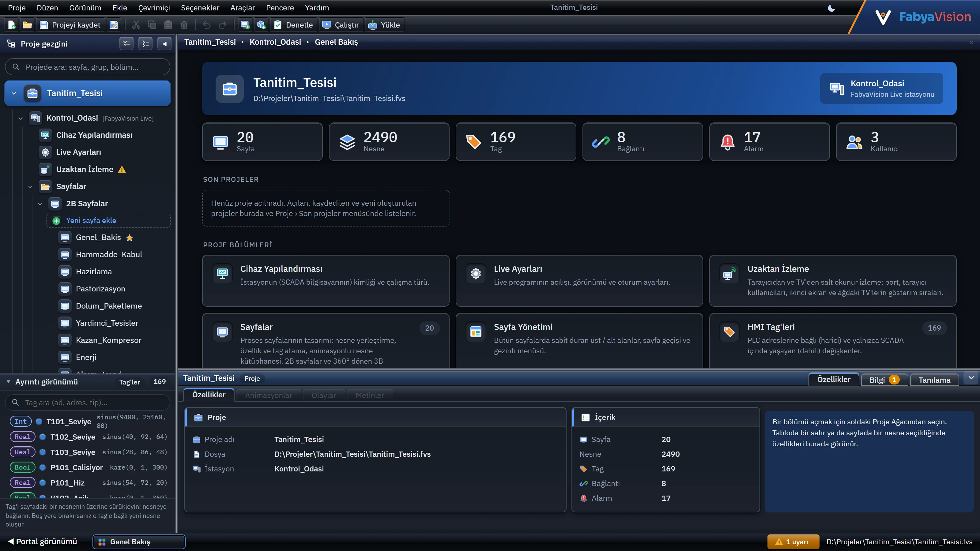
Task: Expand all nodes icon in Proje gezgini
Action: [126, 44]
